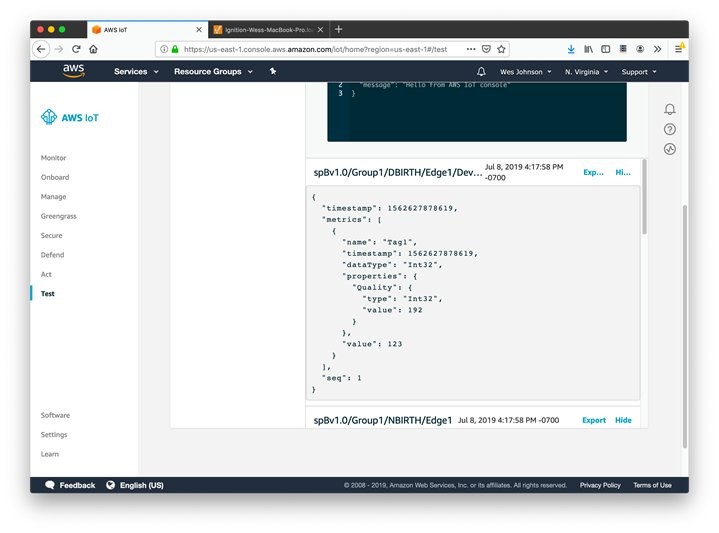Viewport: 719px width, 533px height.
Task: Open the Support dropdown
Action: pos(639,72)
